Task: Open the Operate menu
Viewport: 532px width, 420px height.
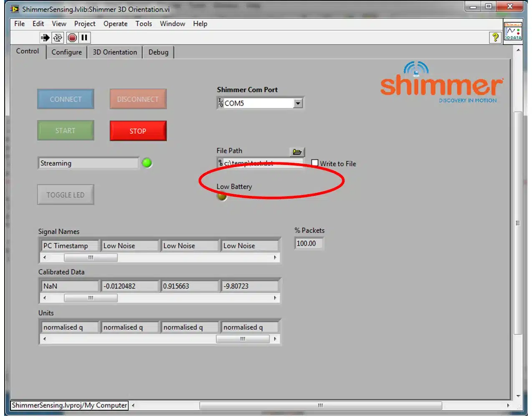Action: coord(116,24)
